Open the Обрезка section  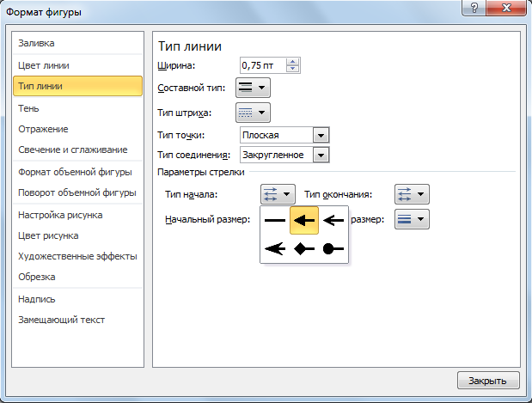point(77,278)
